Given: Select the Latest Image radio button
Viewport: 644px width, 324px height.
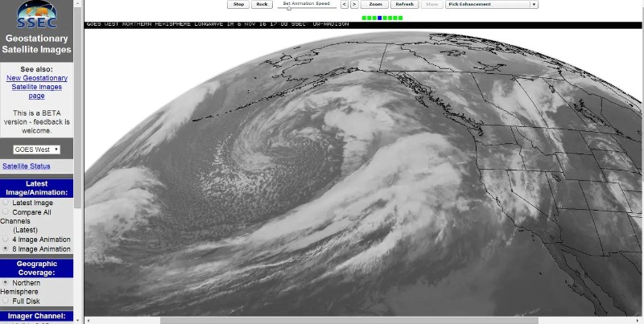Looking at the screenshot, I should (x=6, y=202).
